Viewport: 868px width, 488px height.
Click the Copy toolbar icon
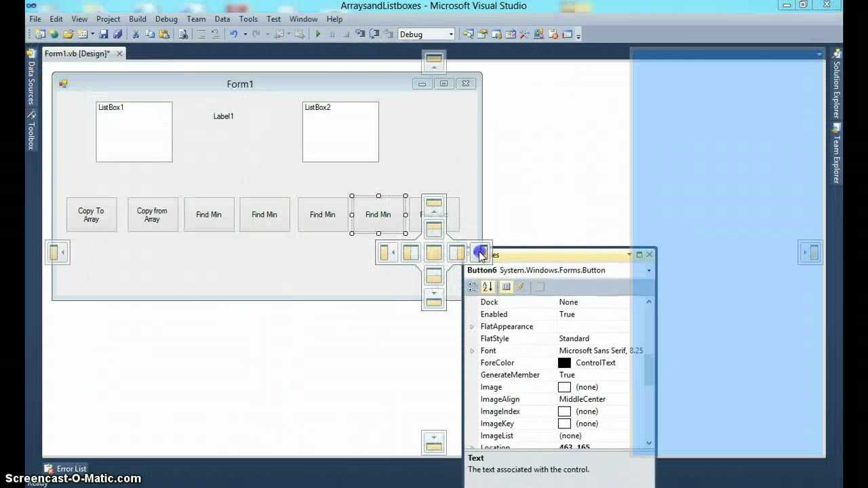point(149,34)
